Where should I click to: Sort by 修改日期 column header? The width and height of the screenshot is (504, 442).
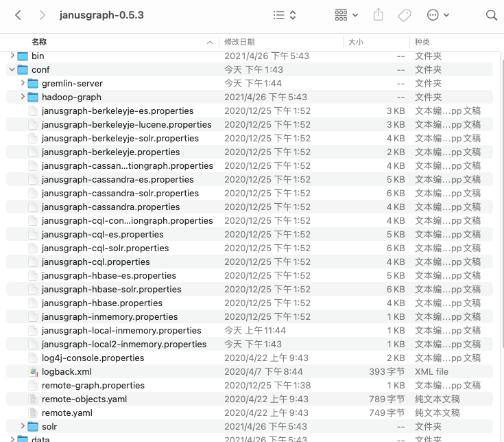click(x=239, y=42)
